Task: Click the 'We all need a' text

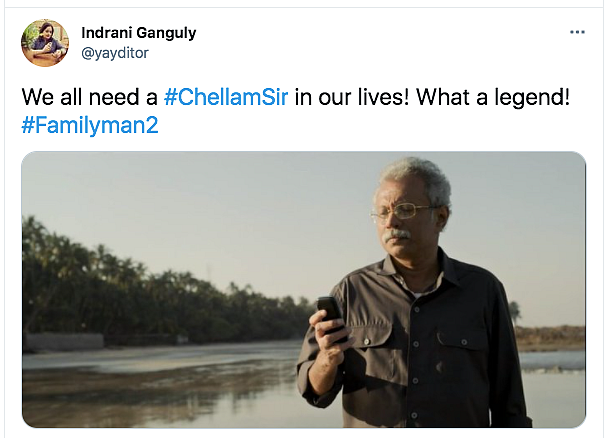Action: pyautogui.click(x=90, y=97)
